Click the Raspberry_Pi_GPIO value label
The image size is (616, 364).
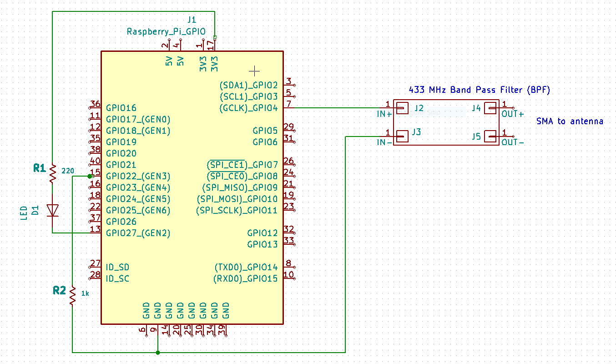[x=166, y=32]
